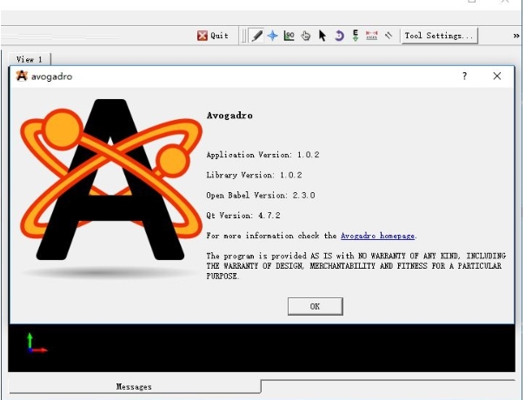
Task: Click the Library Version: 1.0.2 text
Action: point(254,175)
